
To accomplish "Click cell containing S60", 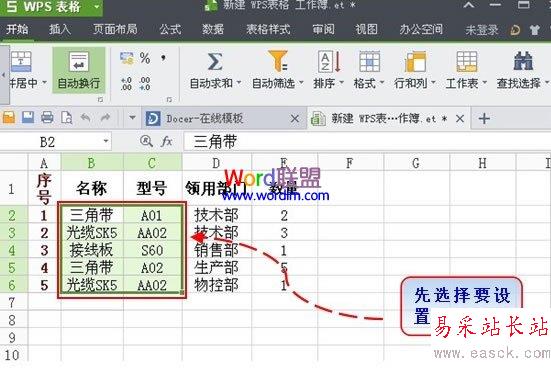I will pyautogui.click(x=153, y=250).
